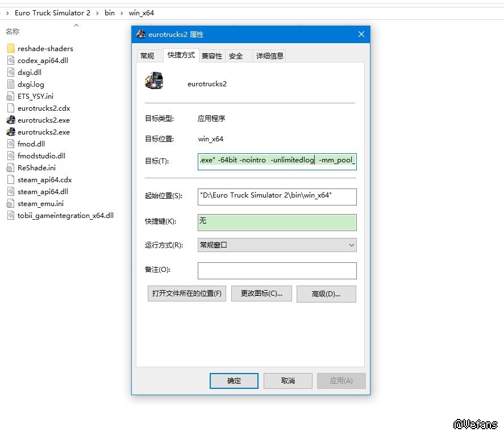Click the 打开文件所在的位置 button
This screenshot has width=504, height=436.
[x=187, y=294]
